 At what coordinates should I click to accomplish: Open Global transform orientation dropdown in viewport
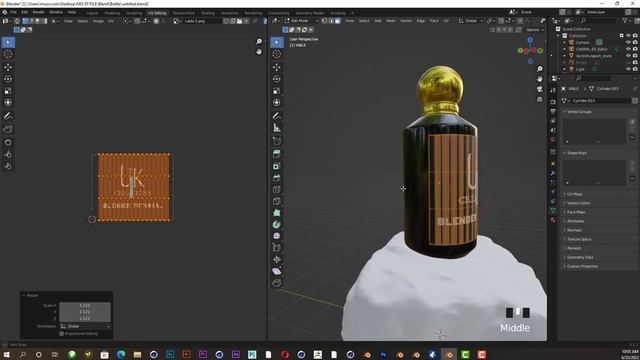click(471, 21)
